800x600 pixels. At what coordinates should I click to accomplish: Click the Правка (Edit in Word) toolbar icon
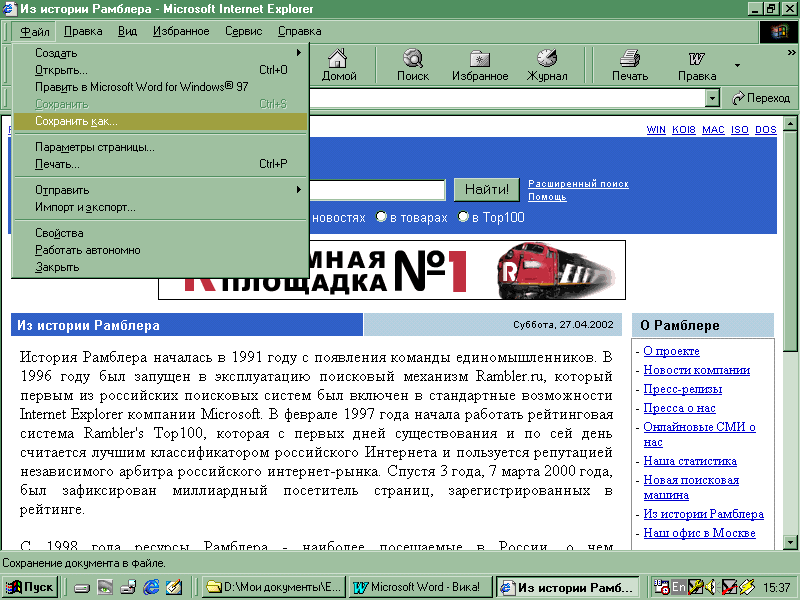pos(697,65)
